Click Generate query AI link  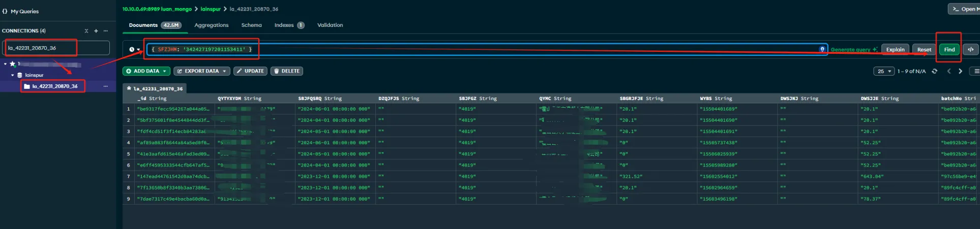pos(853,49)
